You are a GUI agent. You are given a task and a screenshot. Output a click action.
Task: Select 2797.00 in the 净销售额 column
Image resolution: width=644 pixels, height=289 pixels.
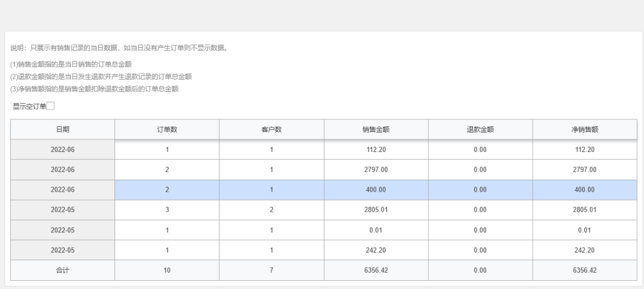coord(584,170)
